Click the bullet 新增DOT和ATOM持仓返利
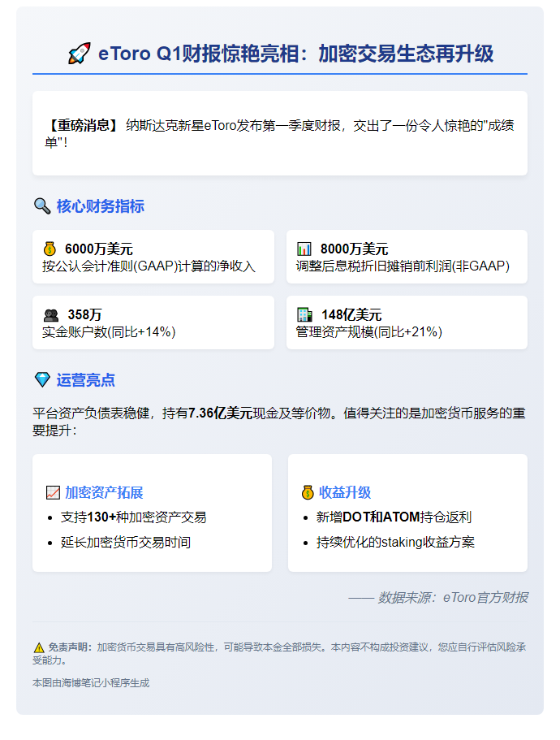Screen dimensions: 560x740 click(x=394, y=517)
